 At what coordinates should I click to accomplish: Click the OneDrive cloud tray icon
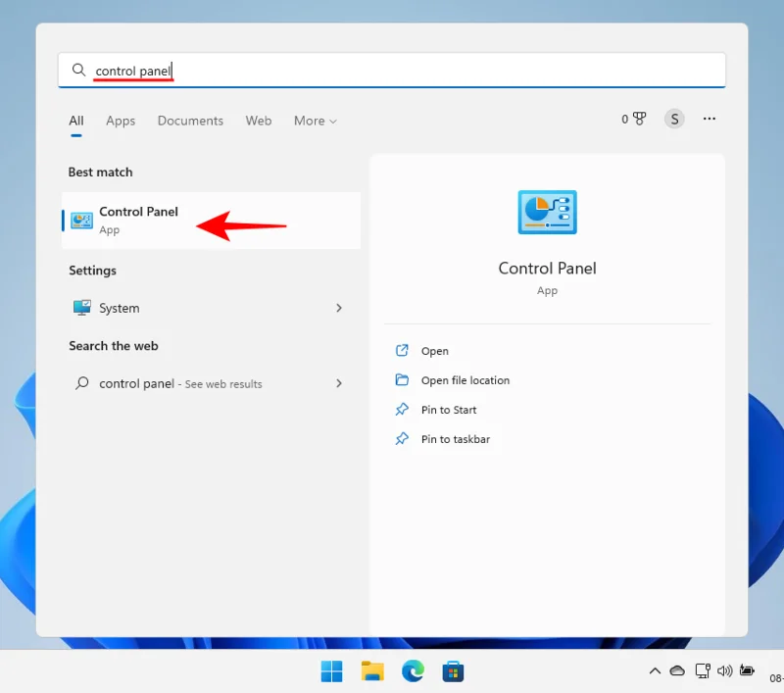(677, 671)
